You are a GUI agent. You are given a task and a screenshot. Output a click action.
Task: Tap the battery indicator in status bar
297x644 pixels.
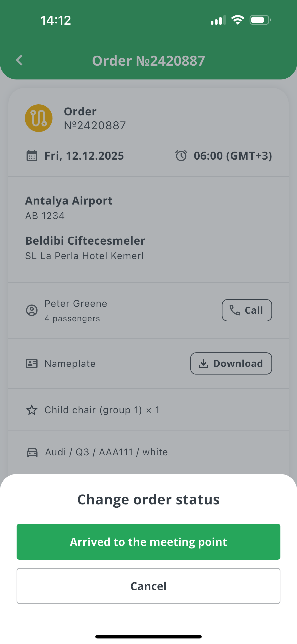(260, 20)
